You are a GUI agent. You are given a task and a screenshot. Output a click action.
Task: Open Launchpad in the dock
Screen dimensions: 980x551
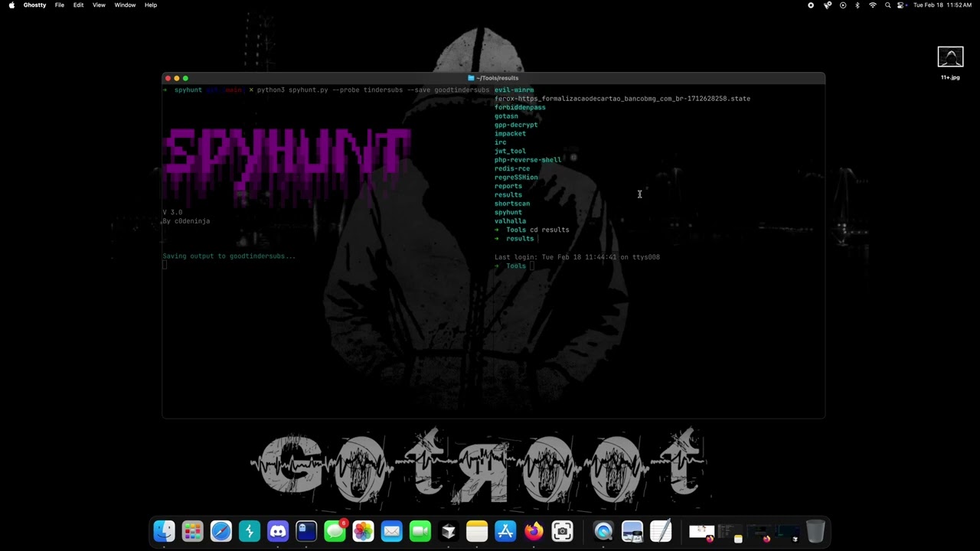pyautogui.click(x=192, y=531)
